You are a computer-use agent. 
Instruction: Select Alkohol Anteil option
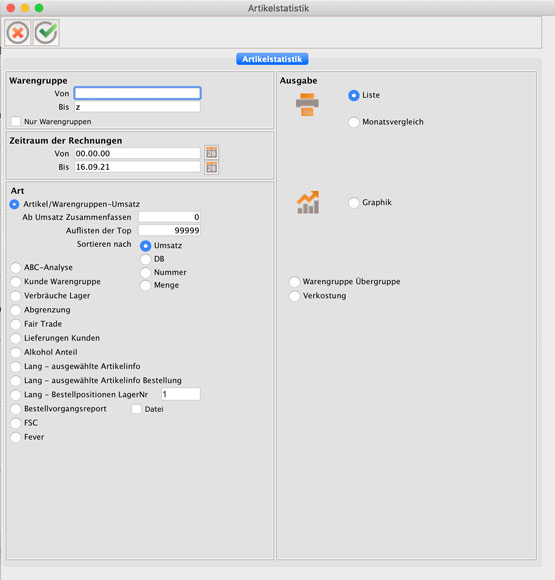(16, 352)
